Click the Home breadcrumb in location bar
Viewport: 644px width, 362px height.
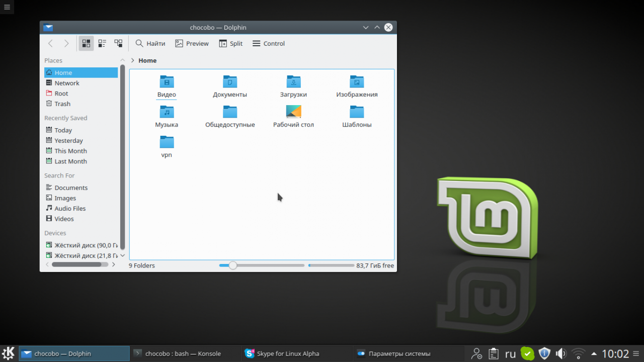coord(147,60)
